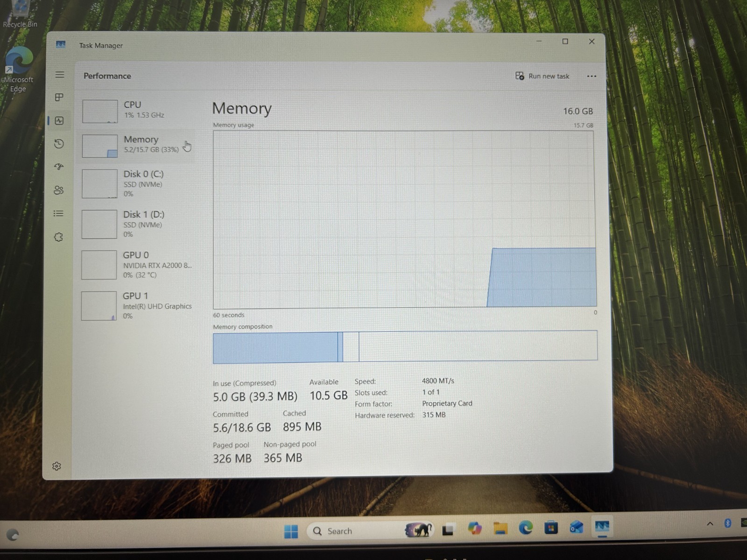Click the Memory composition bar

pos(405,347)
